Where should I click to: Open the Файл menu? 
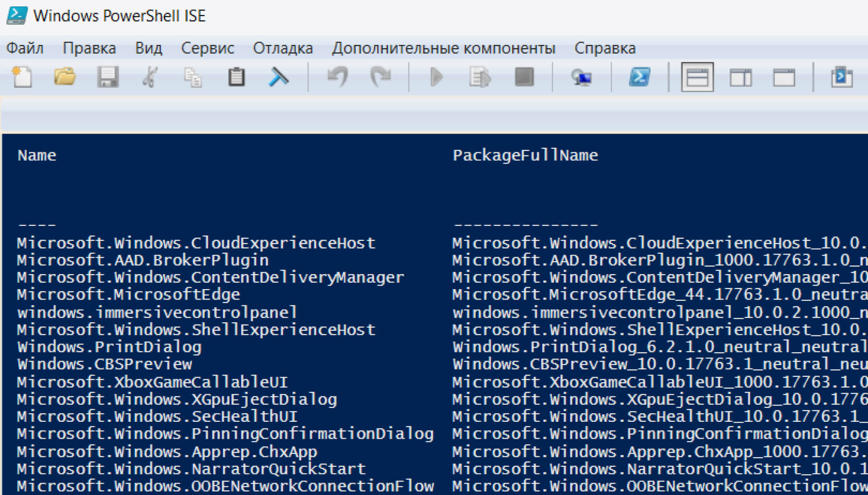coord(25,48)
